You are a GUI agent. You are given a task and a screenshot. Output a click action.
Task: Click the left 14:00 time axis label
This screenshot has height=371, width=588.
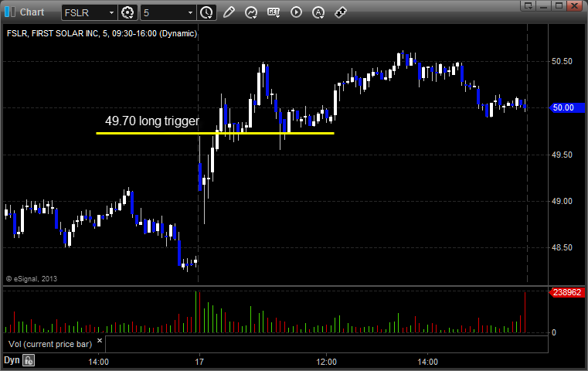click(x=98, y=362)
